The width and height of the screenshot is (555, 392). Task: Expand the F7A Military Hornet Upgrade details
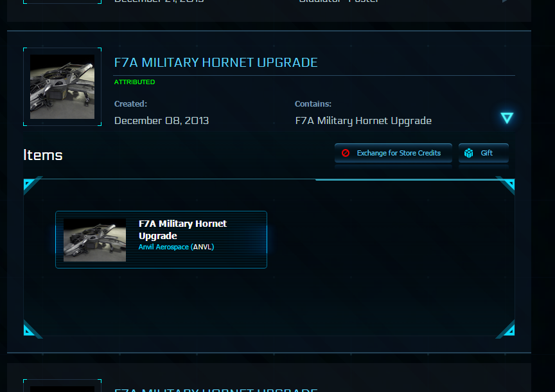(507, 118)
